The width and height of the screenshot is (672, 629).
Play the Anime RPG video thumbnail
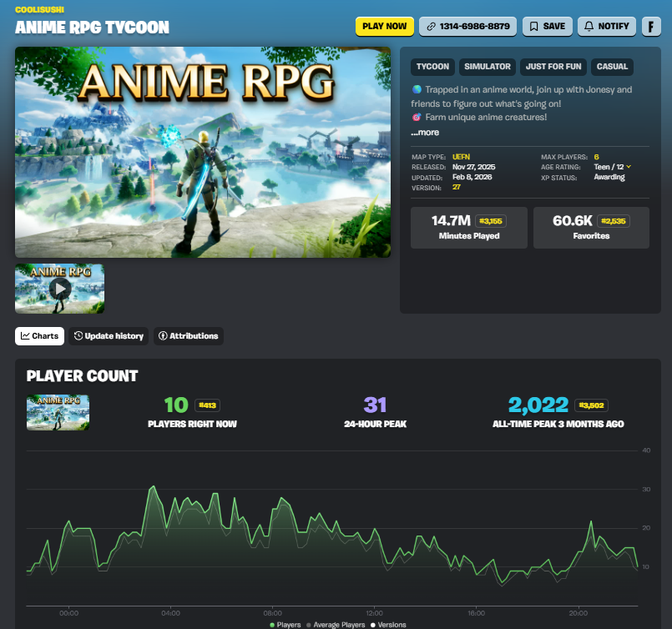(x=59, y=289)
